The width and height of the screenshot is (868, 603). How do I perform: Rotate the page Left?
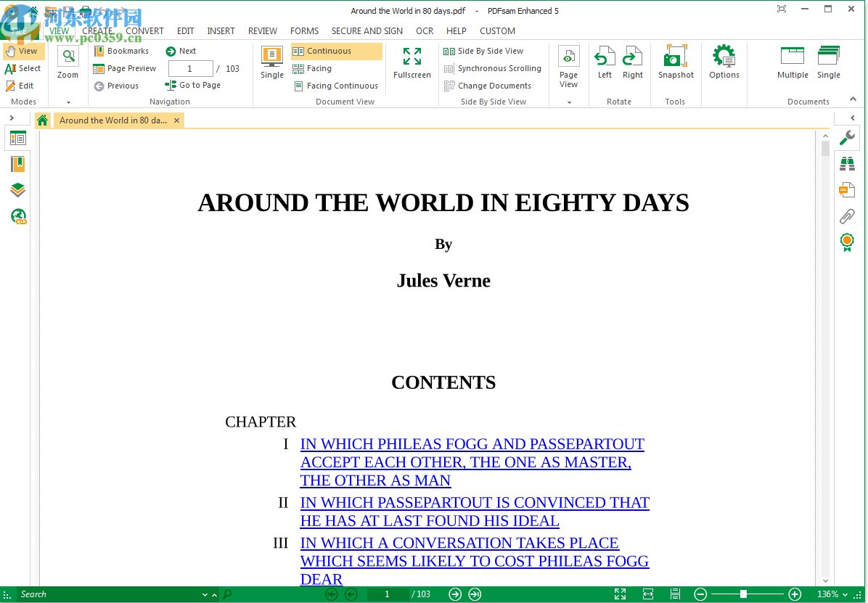(604, 62)
